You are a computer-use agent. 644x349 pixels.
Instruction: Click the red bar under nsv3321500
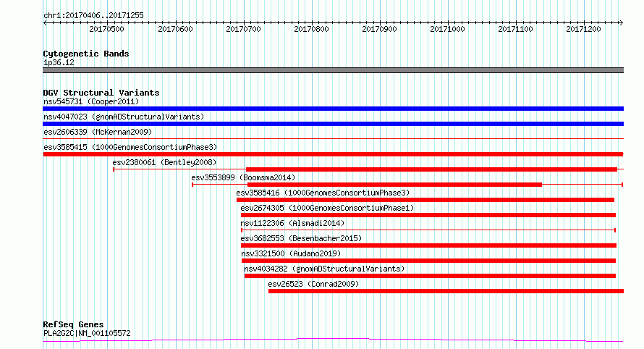428,261
